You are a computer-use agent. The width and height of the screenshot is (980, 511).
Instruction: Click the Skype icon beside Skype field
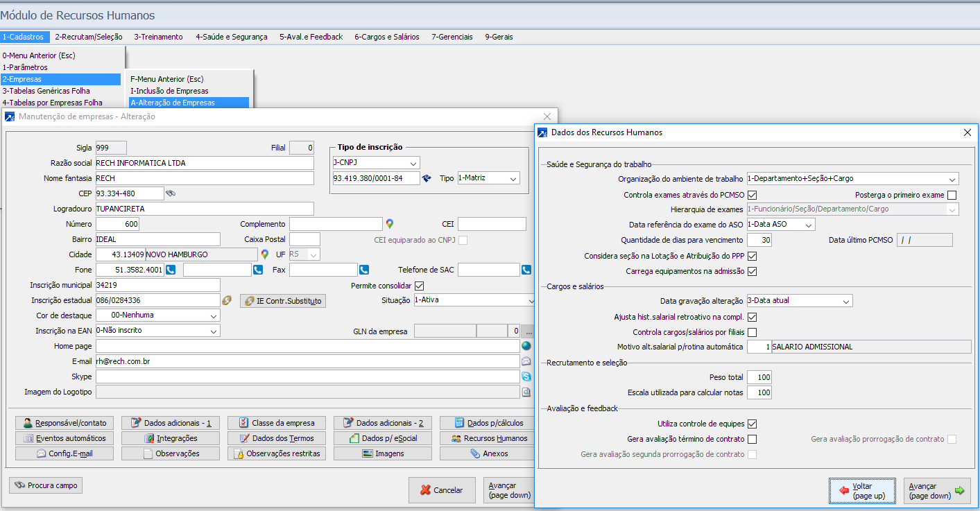tap(526, 376)
